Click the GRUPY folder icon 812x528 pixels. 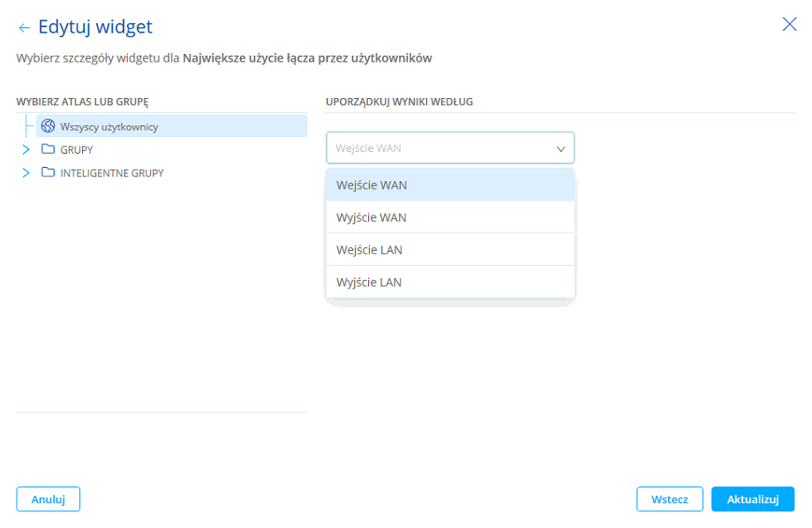point(48,149)
